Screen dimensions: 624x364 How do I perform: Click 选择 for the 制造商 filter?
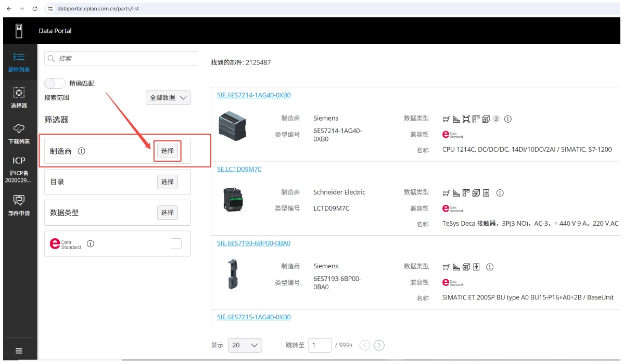168,151
